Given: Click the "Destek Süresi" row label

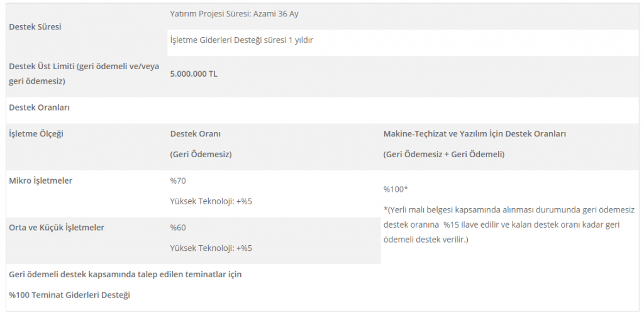Looking at the screenshot, I should pyautogui.click(x=35, y=27).
